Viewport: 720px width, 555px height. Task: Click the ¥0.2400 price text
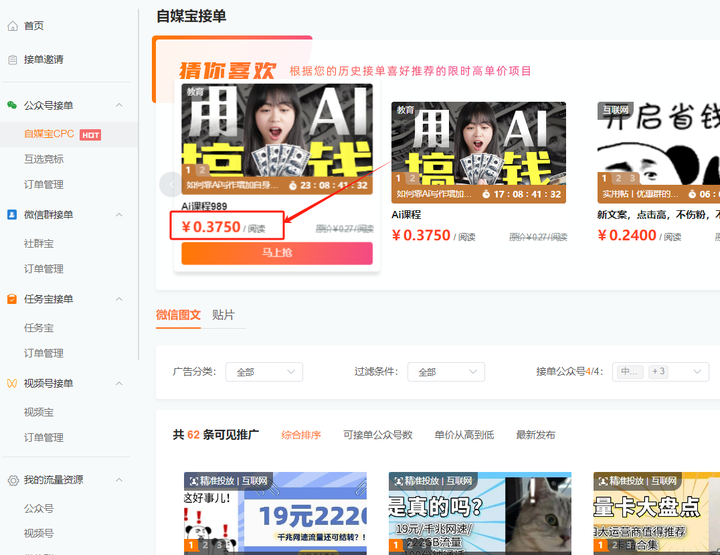click(627, 235)
